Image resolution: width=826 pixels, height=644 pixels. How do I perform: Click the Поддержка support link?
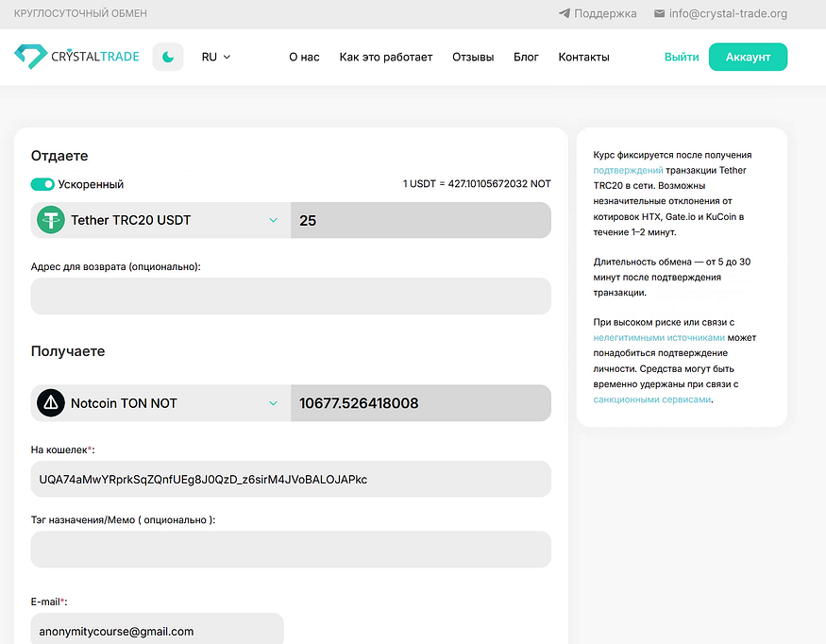[605, 13]
